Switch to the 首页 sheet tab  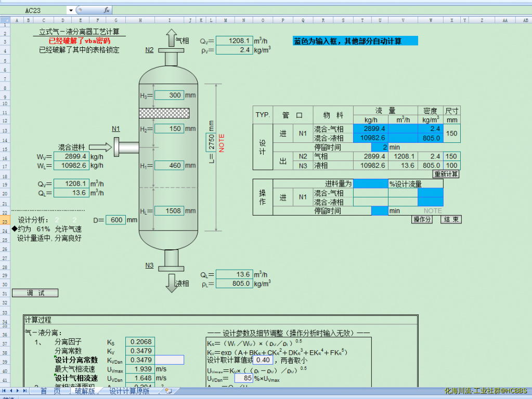pyautogui.click(x=50, y=391)
